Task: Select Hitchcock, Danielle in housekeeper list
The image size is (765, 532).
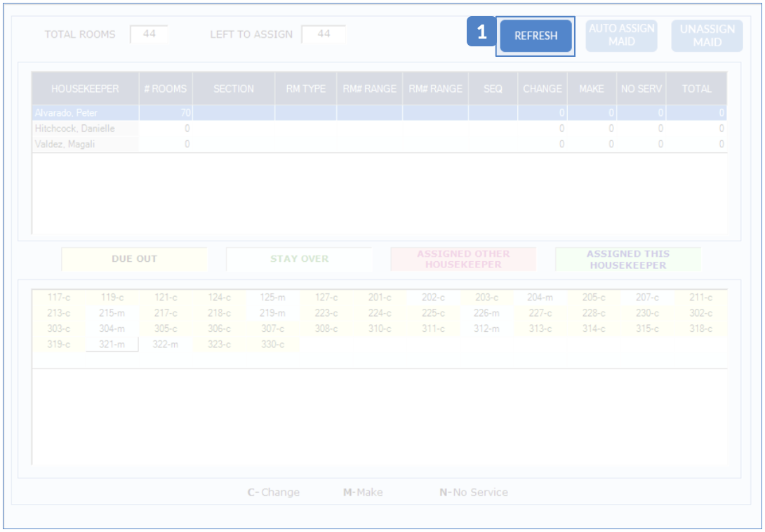Action: pyautogui.click(x=85, y=128)
